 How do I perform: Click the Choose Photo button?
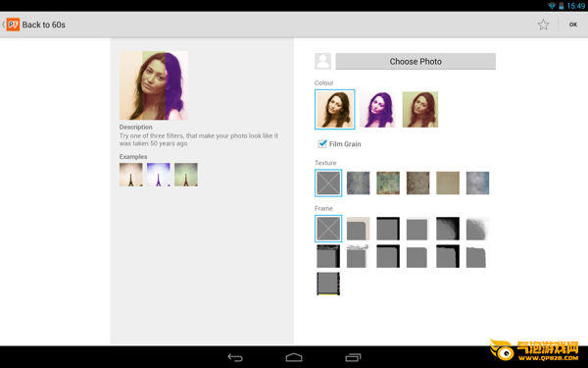[x=416, y=61]
